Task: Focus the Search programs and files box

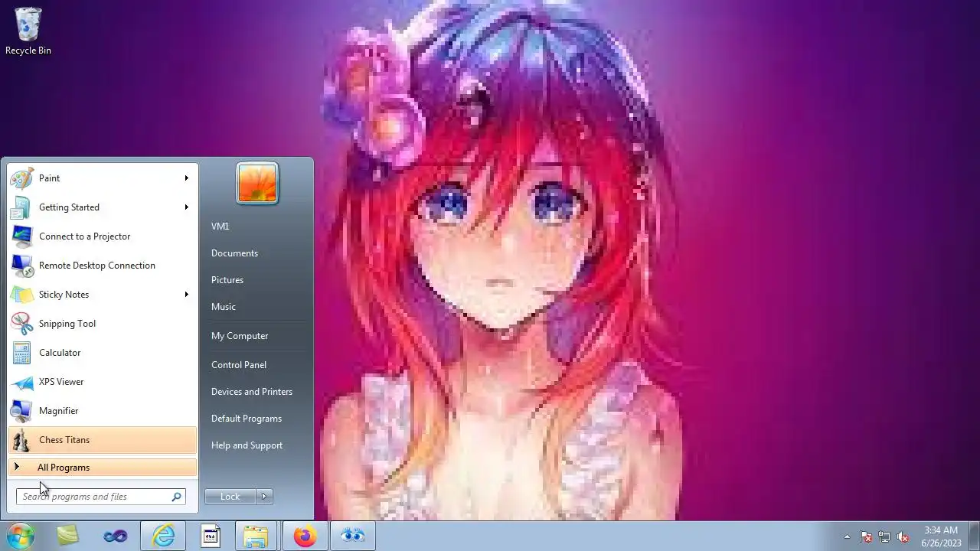Action: click(100, 497)
